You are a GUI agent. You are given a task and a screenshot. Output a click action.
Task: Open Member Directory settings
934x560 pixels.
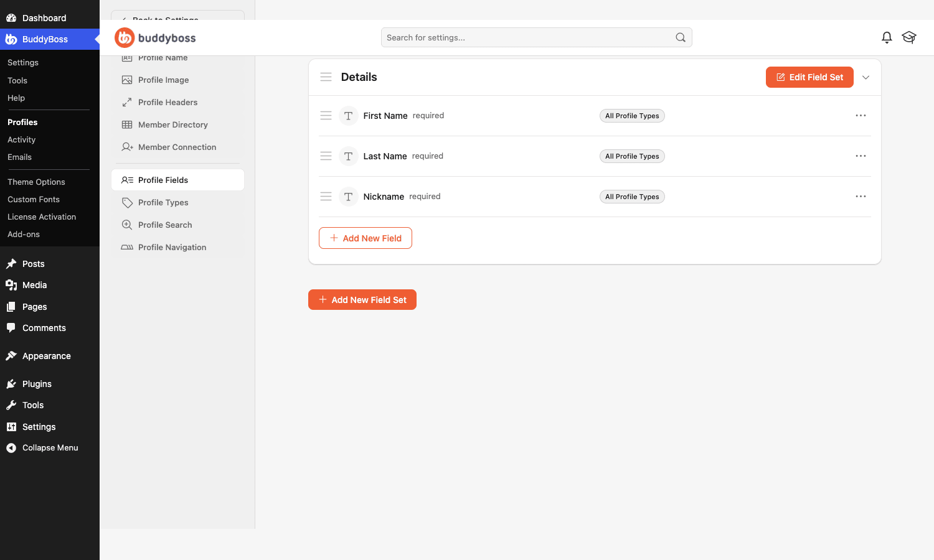point(177,124)
